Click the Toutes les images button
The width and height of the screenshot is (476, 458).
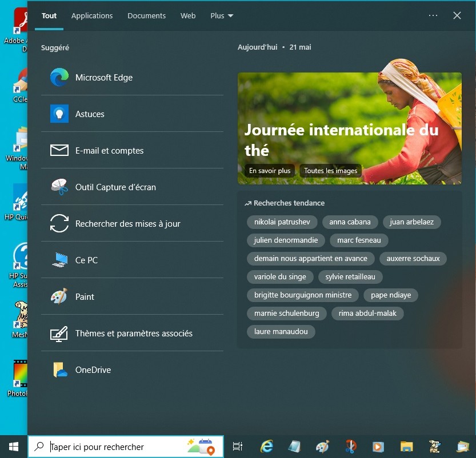pos(331,170)
